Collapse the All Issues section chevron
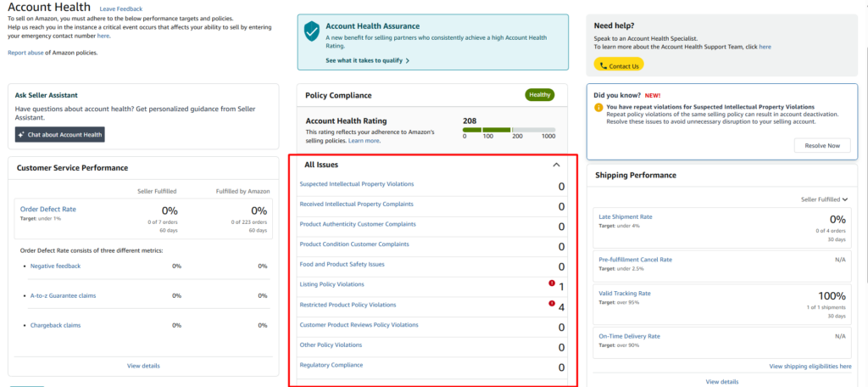Screen dimensions: 868x387 click(556, 165)
